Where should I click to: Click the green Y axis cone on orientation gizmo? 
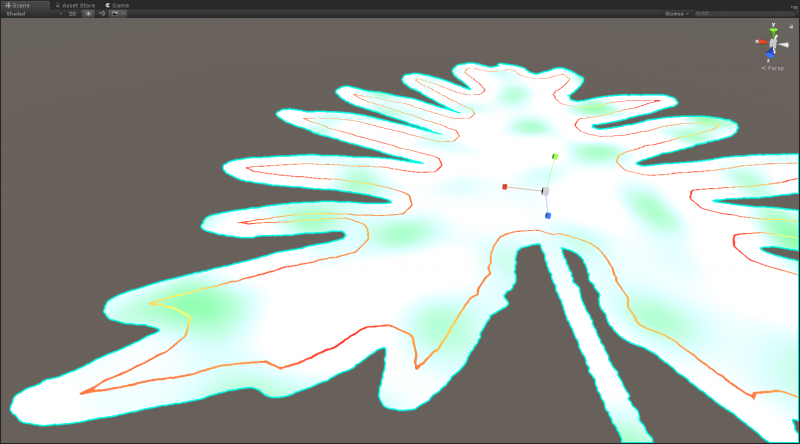[773, 32]
